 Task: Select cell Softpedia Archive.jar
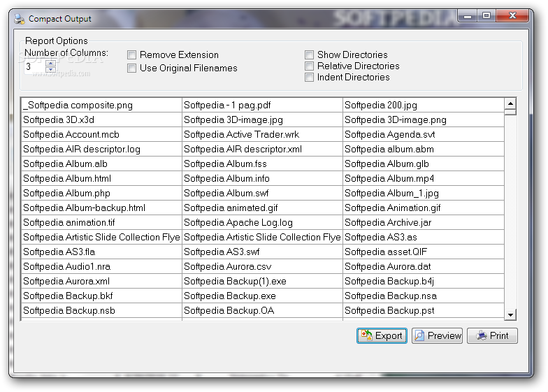[x=424, y=222]
